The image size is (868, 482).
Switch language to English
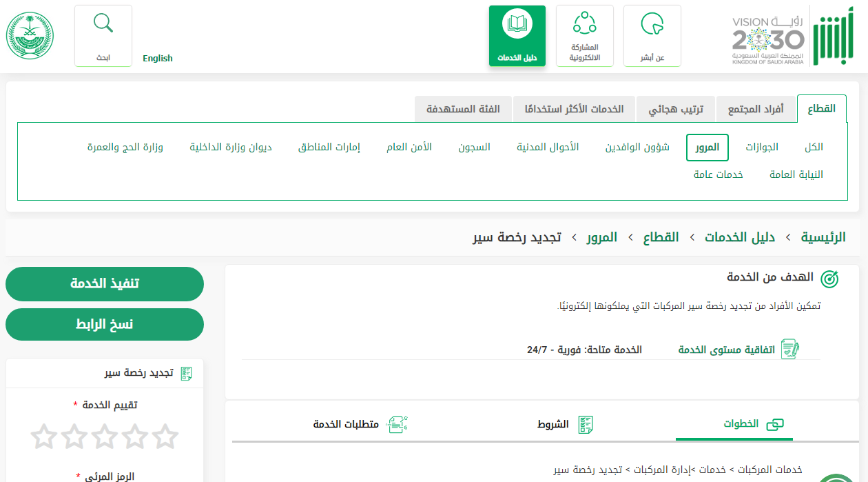(x=158, y=59)
